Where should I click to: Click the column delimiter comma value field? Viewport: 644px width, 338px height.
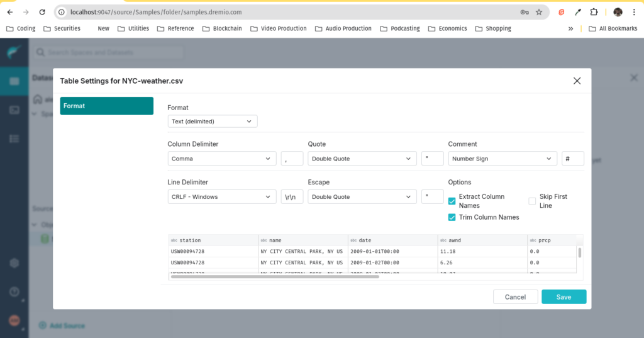coord(292,159)
